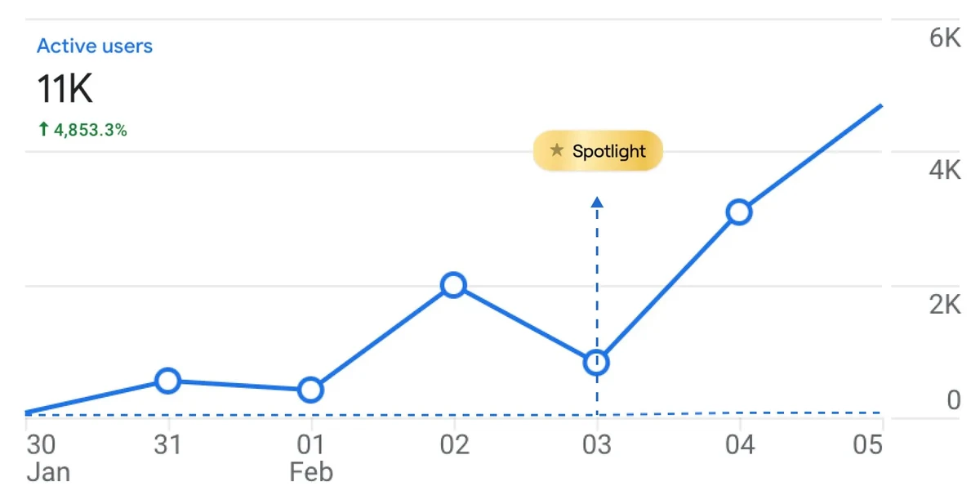Image resolution: width=980 pixels, height=504 pixels.
Task: Select the Active users metric label
Action: pyautogui.click(x=95, y=47)
